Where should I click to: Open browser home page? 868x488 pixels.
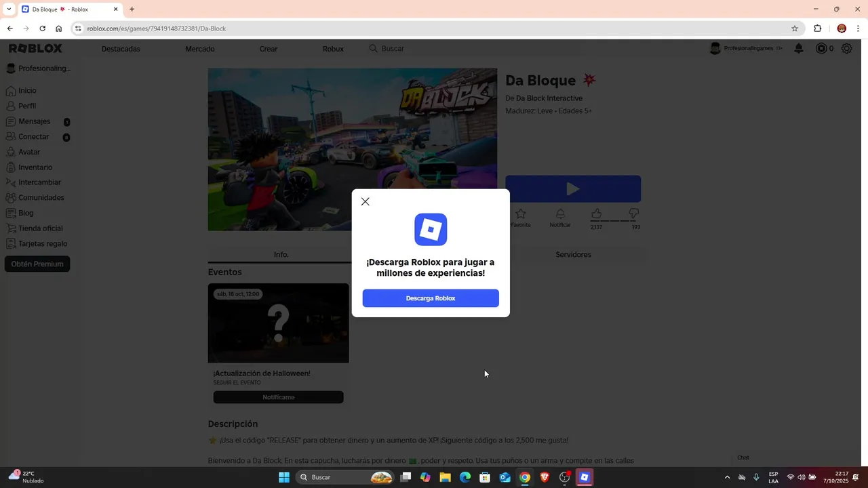(58, 28)
